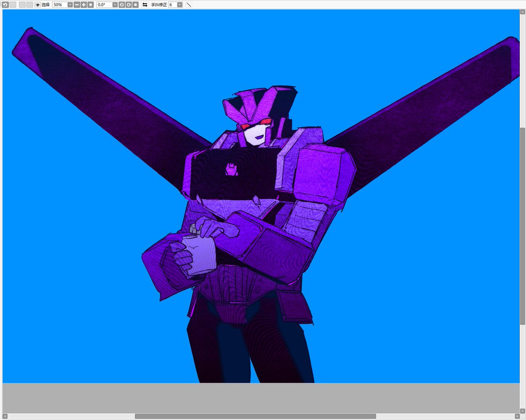Image resolution: width=526 pixels, height=420 pixels.
Task: Click the 0.0° rotation angle field
Action: click(x=104, y=4)
